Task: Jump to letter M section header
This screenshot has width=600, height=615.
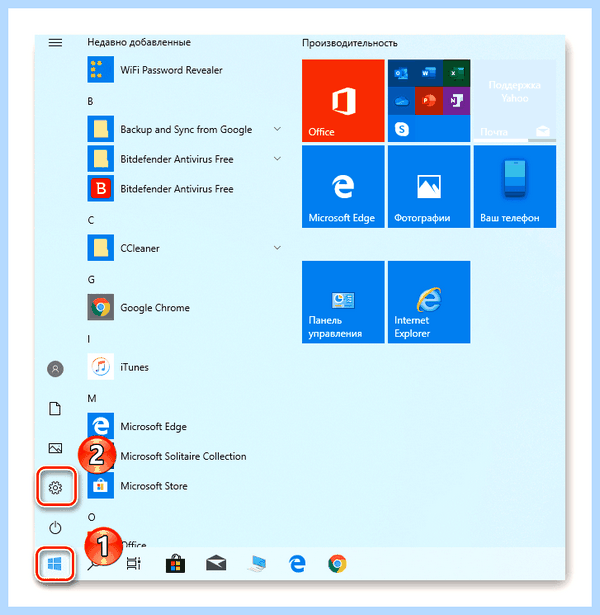Action: pyautogui.click(x=92, y=398)
